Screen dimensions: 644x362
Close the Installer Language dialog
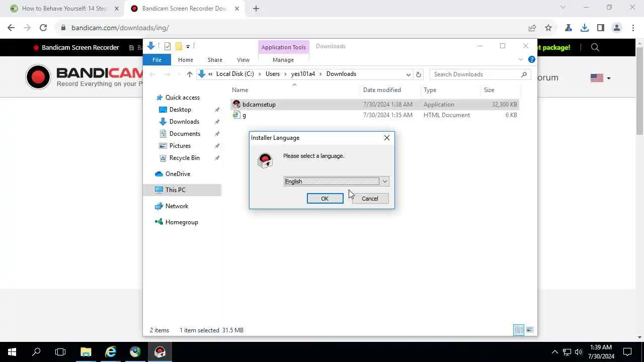pyautogui.click(x=387, y=138)
